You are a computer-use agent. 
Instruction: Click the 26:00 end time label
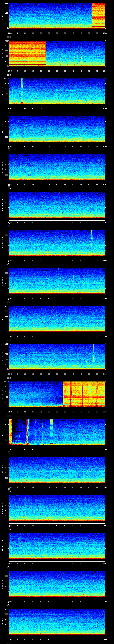point(105,450)
